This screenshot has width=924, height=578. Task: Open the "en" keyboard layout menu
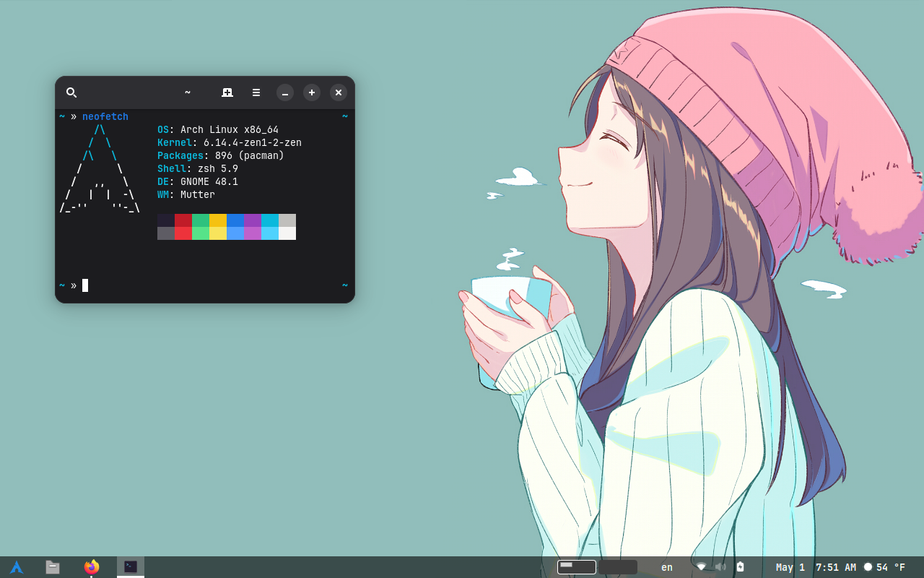667,567
